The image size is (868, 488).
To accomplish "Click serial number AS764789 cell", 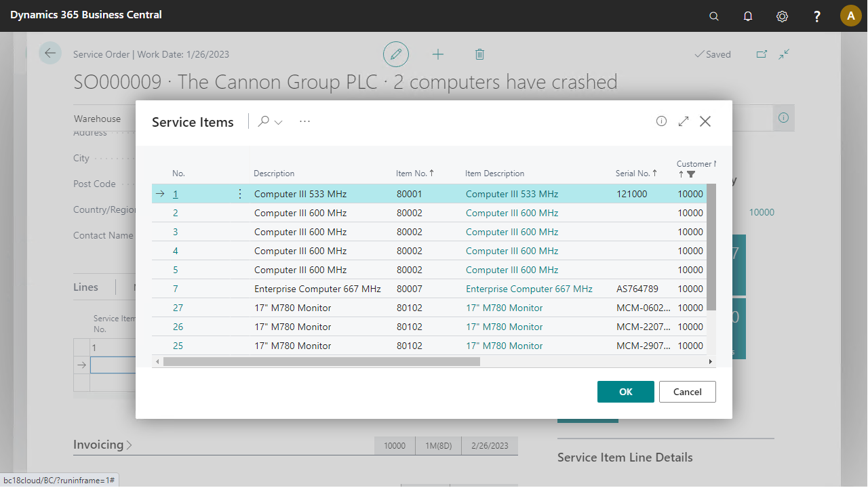I will 637,289.
